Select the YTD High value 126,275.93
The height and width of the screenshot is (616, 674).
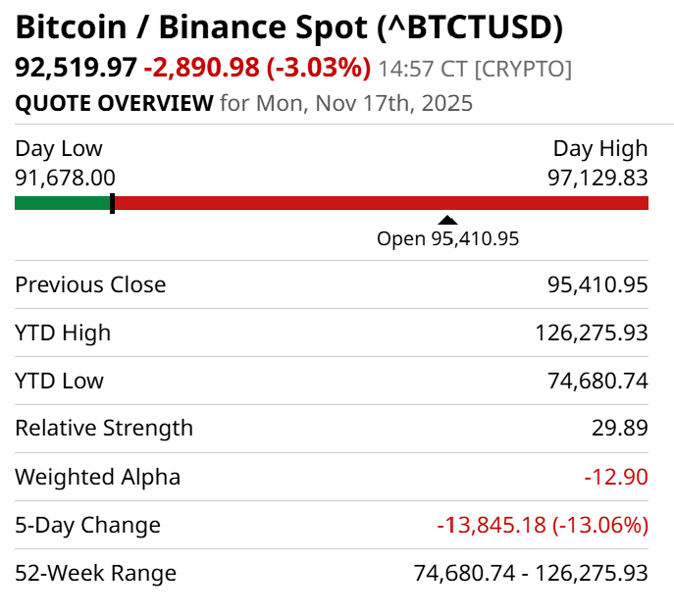tap(592, 333)
